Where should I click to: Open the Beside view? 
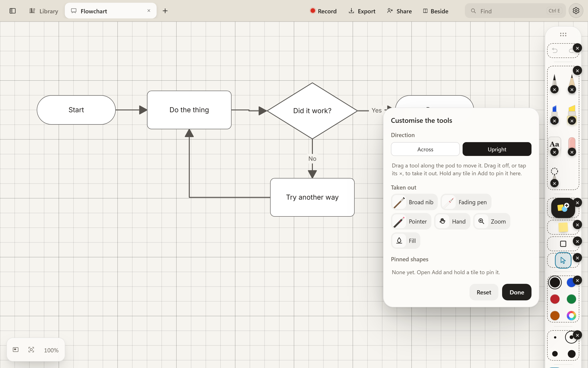tap(436, 11)
